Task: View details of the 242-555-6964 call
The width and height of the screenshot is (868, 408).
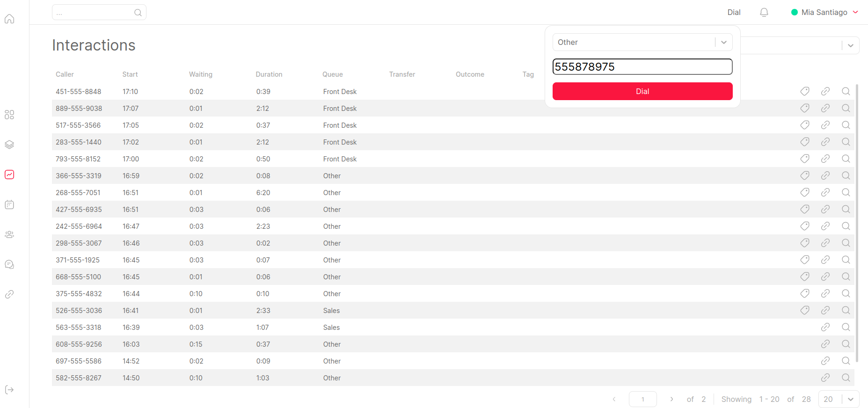Action: (846, 226)
